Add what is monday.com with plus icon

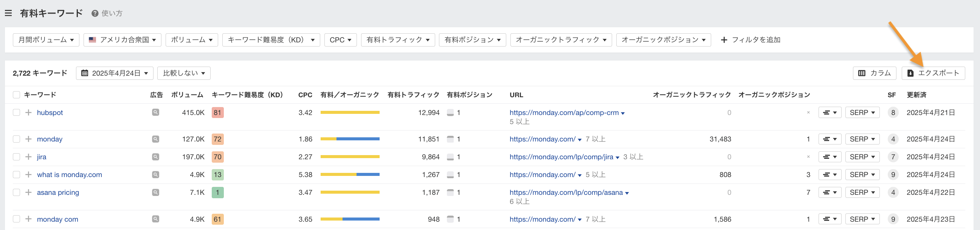click(x=28, y=175)
